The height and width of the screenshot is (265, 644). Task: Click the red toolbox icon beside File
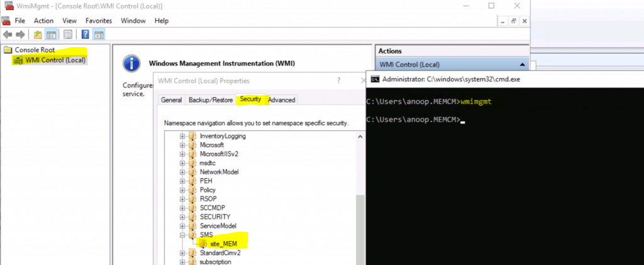6,20
